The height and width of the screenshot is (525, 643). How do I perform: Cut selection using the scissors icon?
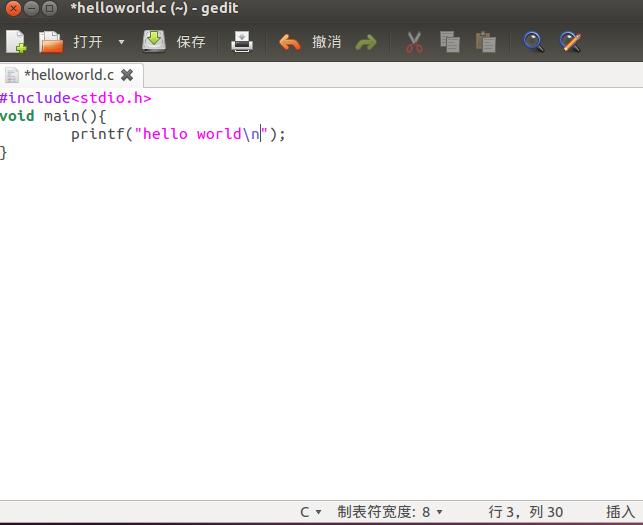point(415,43)
